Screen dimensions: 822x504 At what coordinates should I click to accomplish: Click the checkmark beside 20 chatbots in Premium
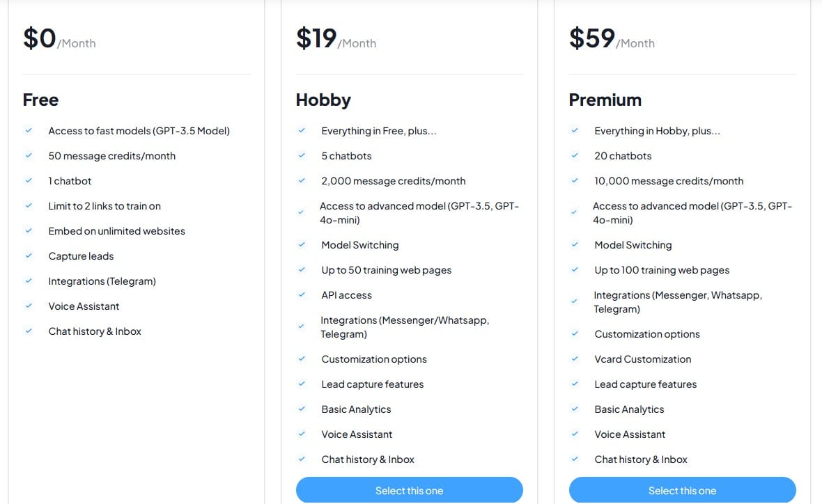575,156
